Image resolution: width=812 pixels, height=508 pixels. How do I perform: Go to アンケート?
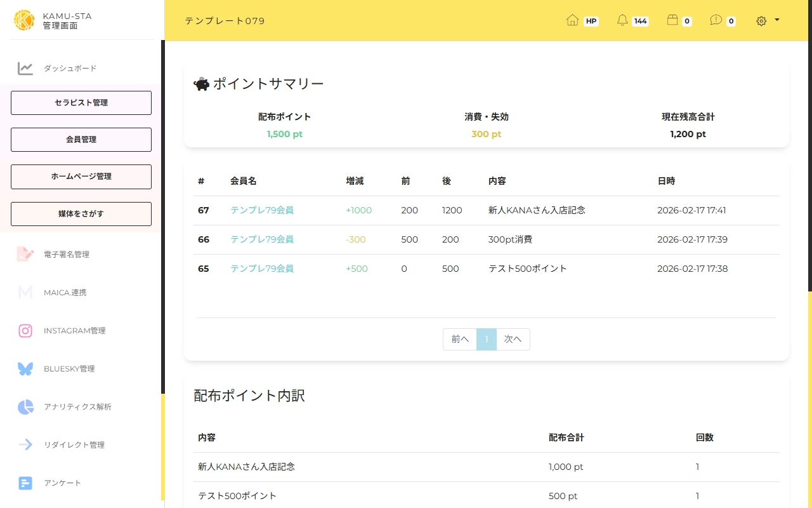[x=63, y=483]
